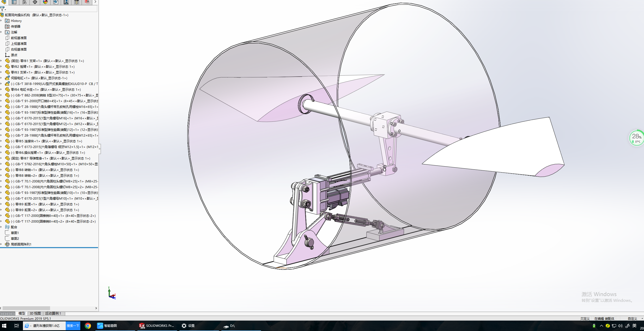The image size is (644, 331).
Task: Switch to the DimXpertManager crosshair tab
Action: pos(35,2)
